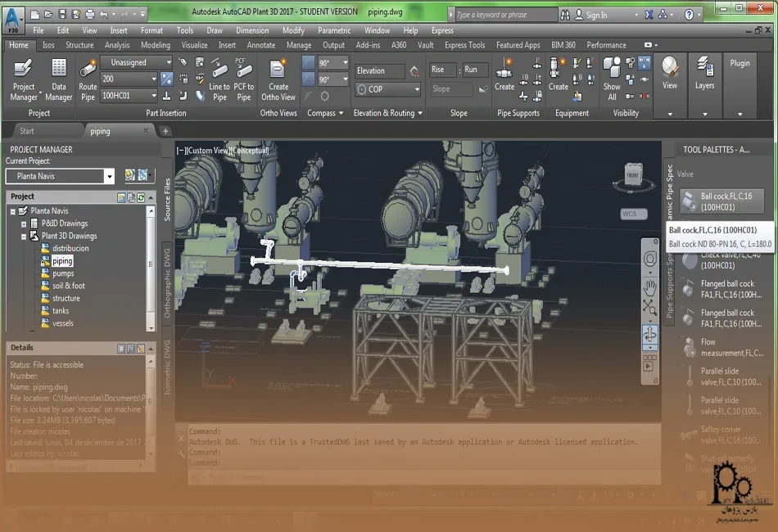
Task: Click the Full Navigation Wheel icon
Action: click(x=650, y=259)
